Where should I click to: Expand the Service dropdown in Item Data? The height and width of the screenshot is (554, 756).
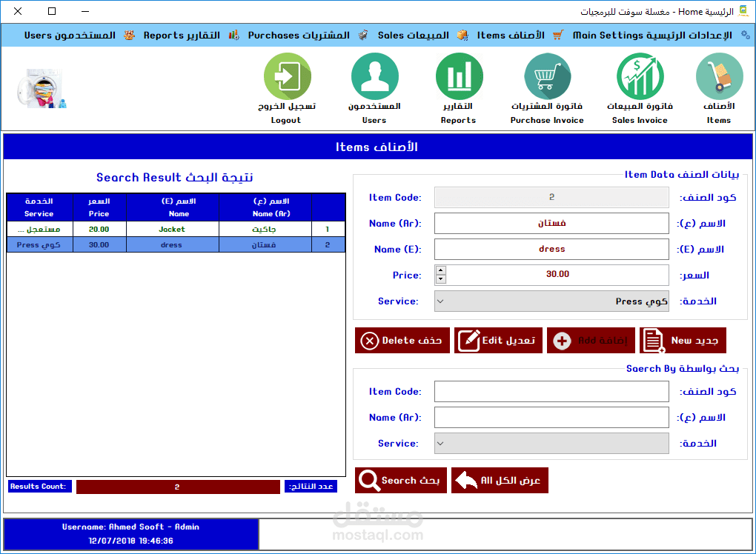point(551,301)
